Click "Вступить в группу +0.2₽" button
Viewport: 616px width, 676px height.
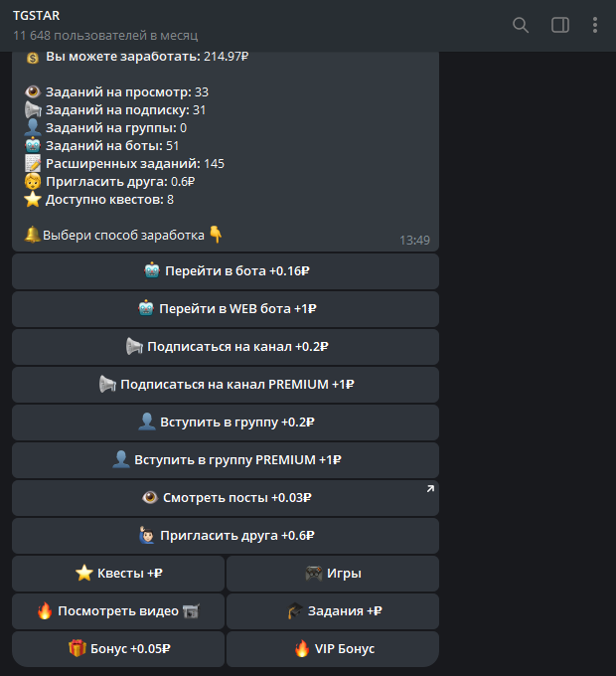(226, 422)
